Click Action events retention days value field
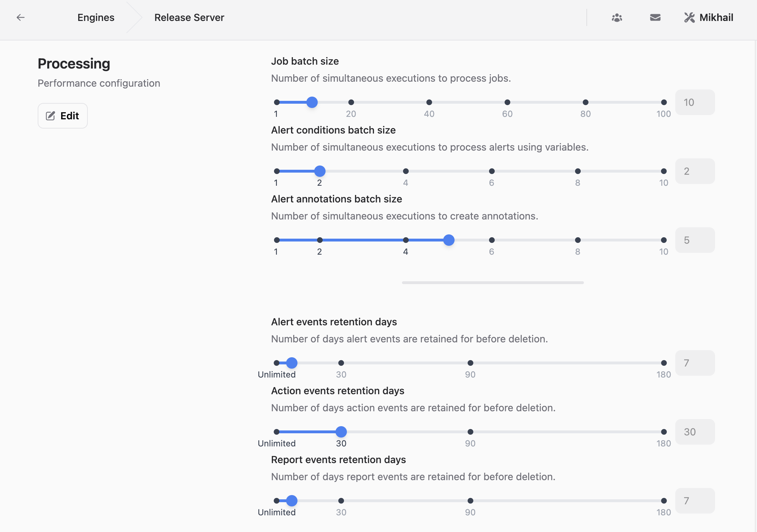The width and height of the screenshot is (757, 532). [695, 432]
